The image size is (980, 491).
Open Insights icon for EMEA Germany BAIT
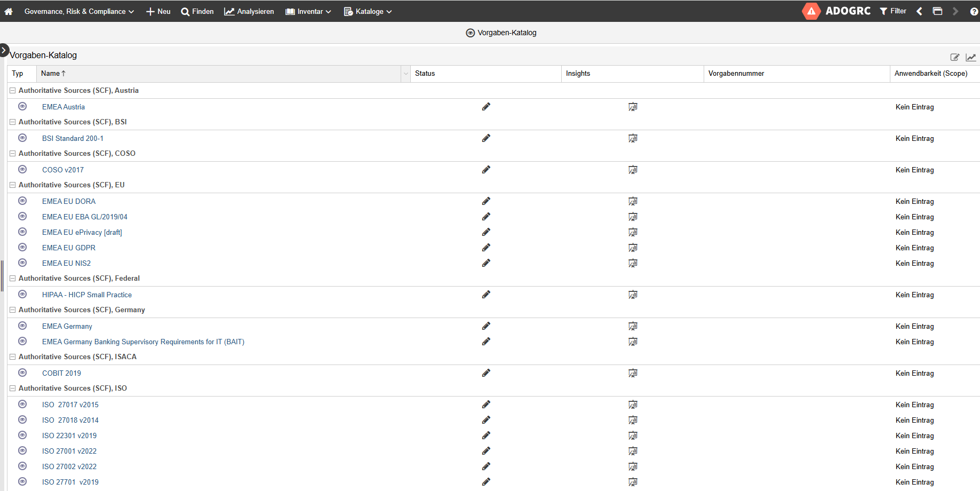coord(633,342)
